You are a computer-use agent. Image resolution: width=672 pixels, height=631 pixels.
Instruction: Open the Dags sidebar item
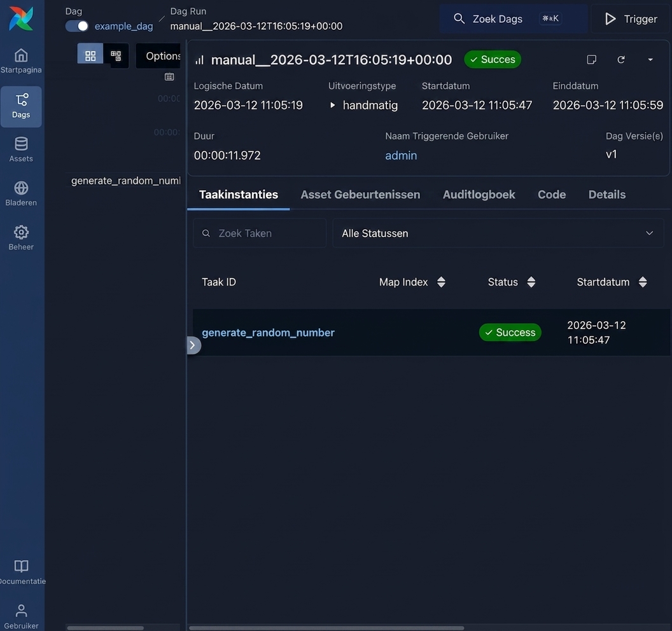pyautogui.click(x=21, y=106)
